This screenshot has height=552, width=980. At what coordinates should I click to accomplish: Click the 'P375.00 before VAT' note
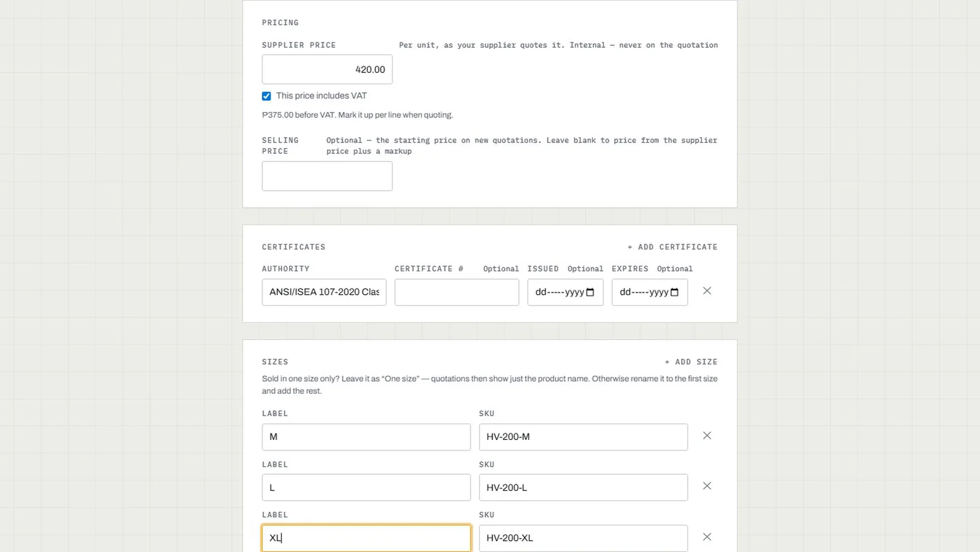[358, 115]
